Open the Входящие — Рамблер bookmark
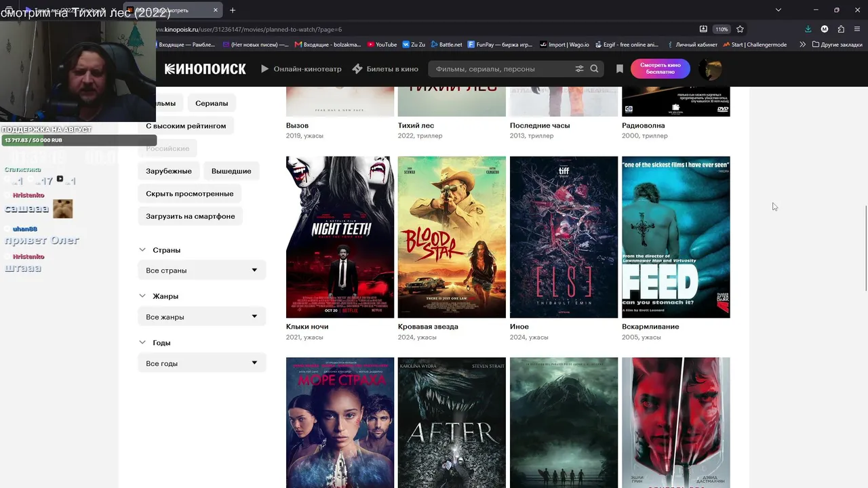 point(186,45)
